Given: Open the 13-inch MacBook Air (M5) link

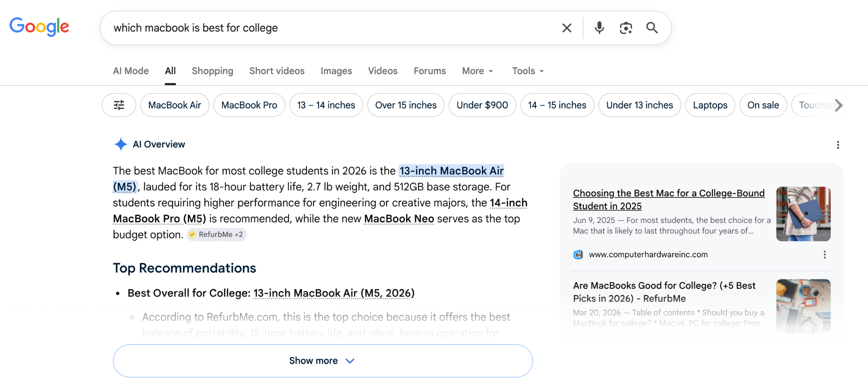Looking at the screenshot, I should tap(451, 171).
